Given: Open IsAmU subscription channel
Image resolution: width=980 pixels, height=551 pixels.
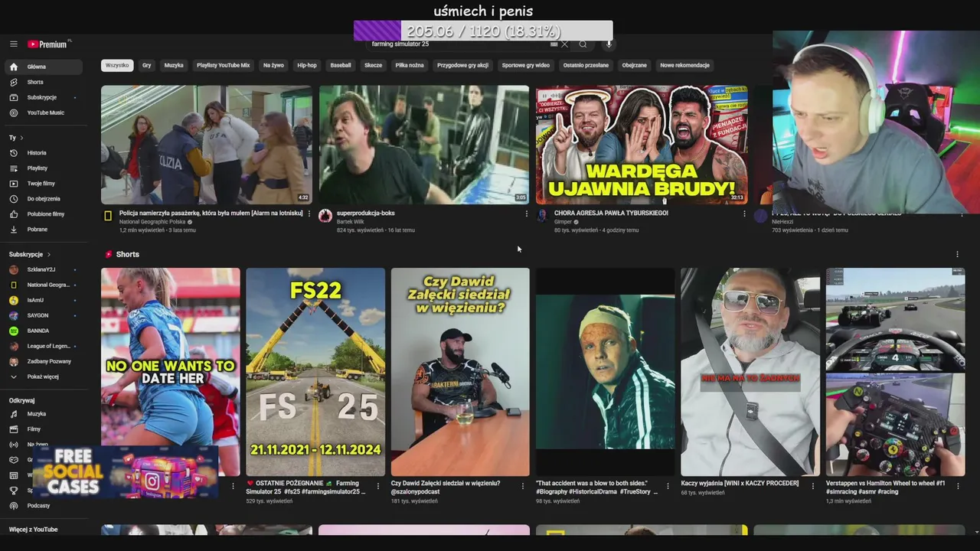Looking at the screenshot, I should pos(43,300).
